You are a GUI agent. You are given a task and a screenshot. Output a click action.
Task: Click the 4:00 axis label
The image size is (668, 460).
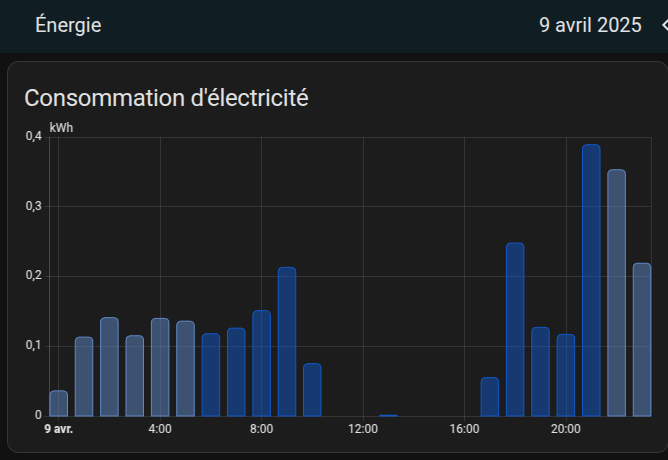160,429
